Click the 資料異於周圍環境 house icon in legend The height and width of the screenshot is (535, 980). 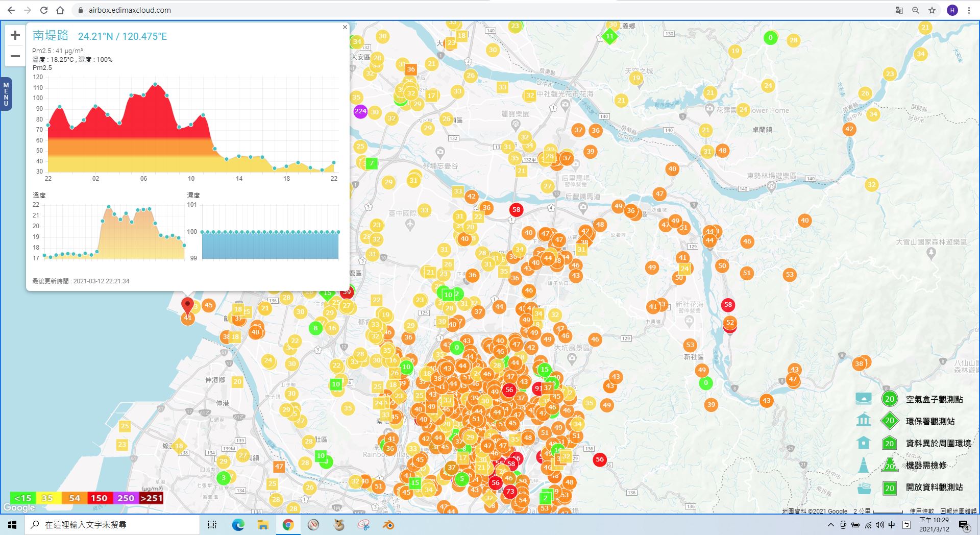[x=864, y=443]
